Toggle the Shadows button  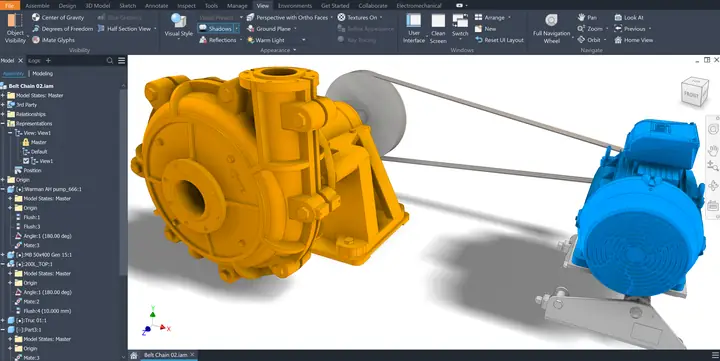[216, 28]
